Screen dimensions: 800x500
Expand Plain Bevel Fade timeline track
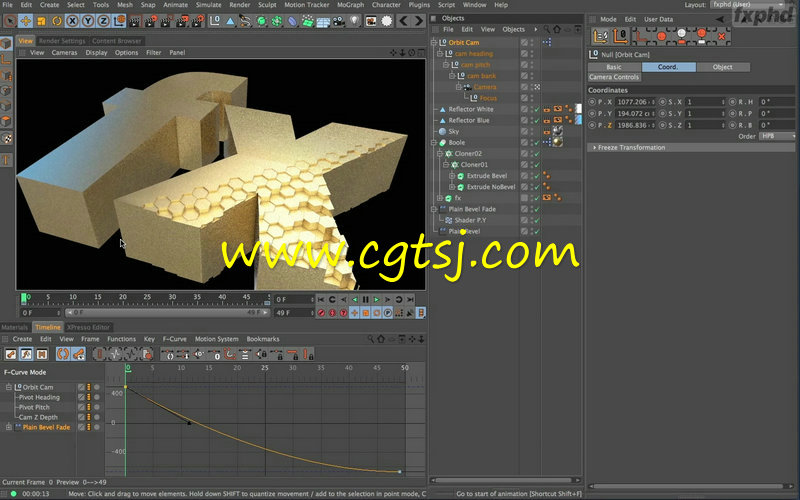tap(9, 427)
